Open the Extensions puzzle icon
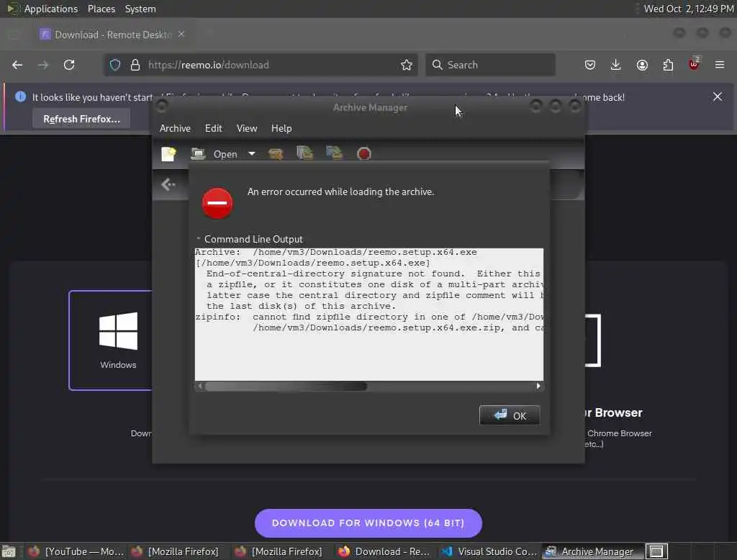 (x=668, y=65)
